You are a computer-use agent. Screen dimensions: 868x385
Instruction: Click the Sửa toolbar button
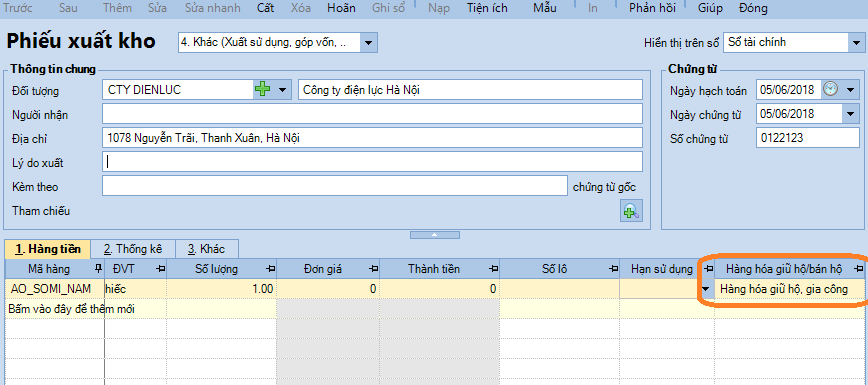click(x=158, y=8)
